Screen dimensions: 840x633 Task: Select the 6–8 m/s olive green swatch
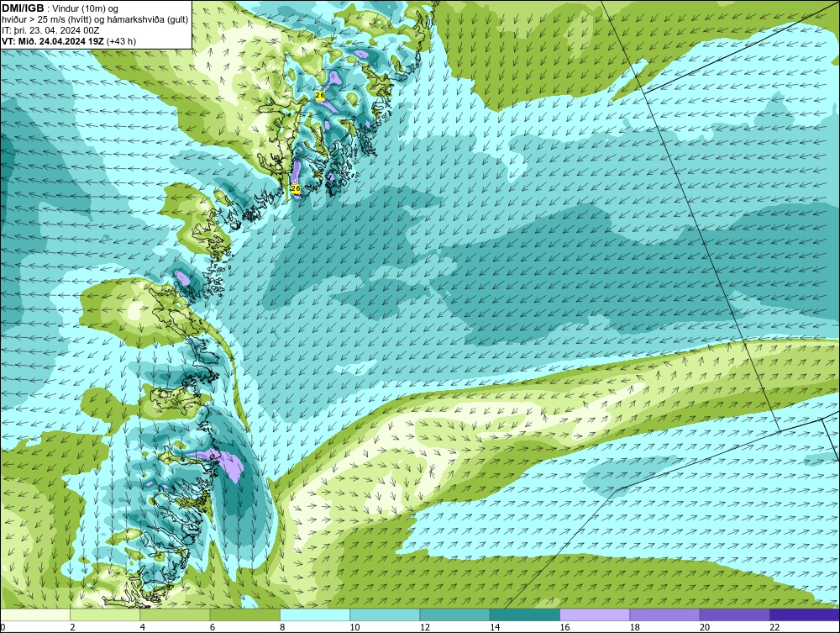pyautogui.click(x=244, y=615)
